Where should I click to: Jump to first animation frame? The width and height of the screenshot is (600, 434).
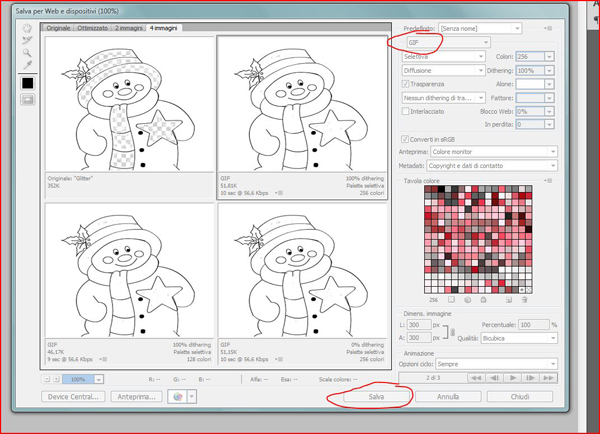(x=476, y=378)
